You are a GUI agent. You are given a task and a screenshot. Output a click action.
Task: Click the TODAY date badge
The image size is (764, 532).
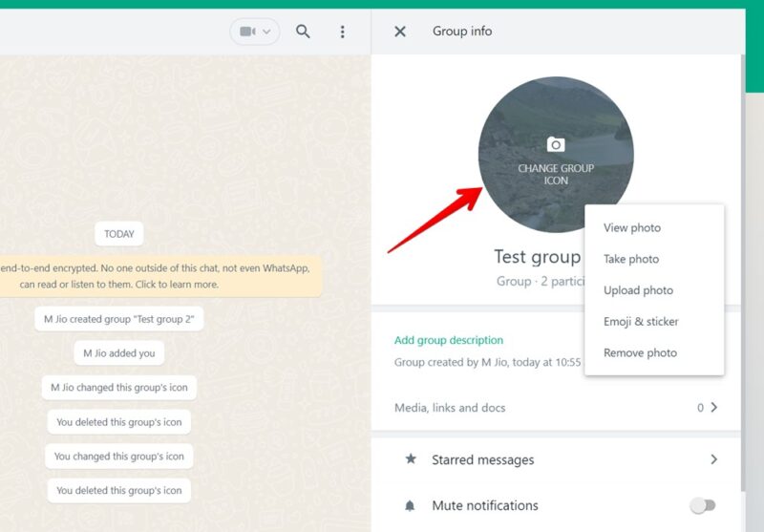pos(118,234)
